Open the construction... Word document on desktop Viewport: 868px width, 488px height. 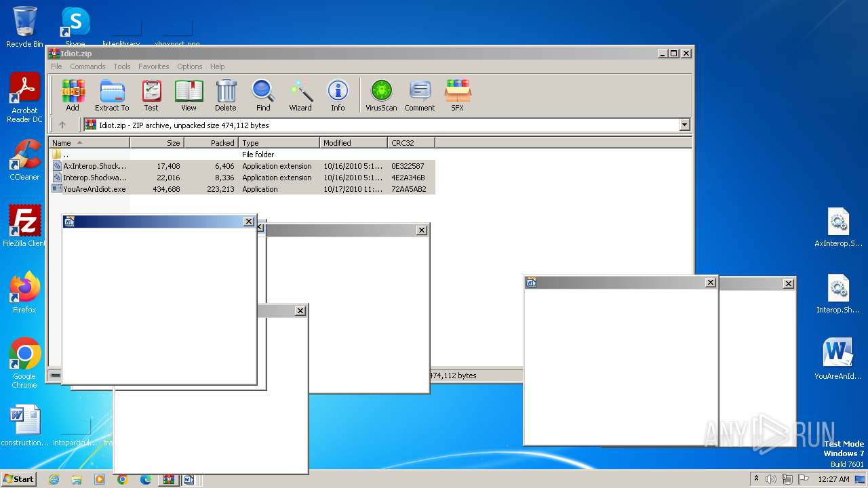pyautogui.click(x=25, y=426)
